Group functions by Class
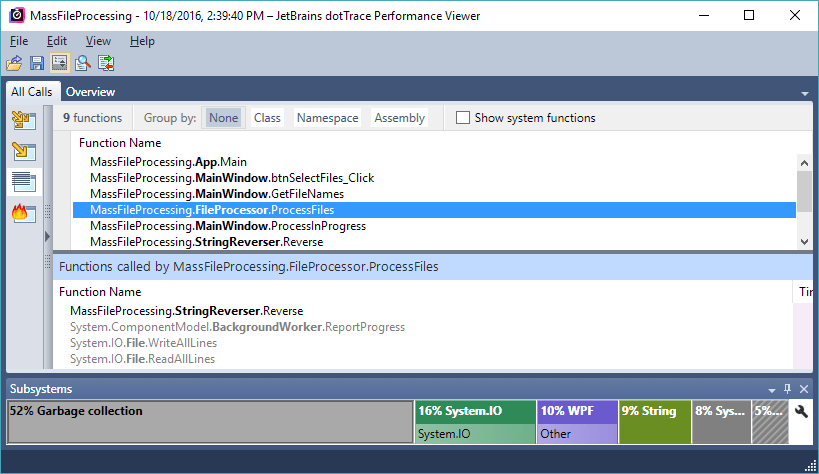Image resolution: width=819 pixels, height=474 pixels. 267,118
